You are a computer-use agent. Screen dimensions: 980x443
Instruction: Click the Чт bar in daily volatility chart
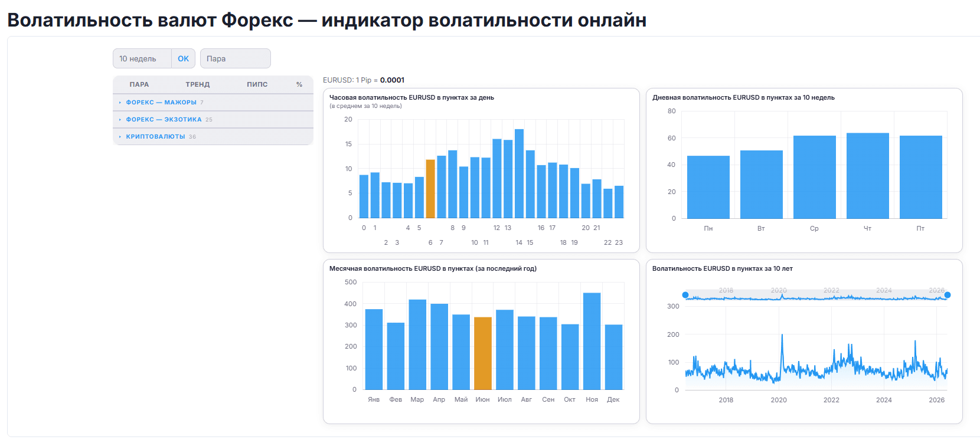(x=868, y=176)
